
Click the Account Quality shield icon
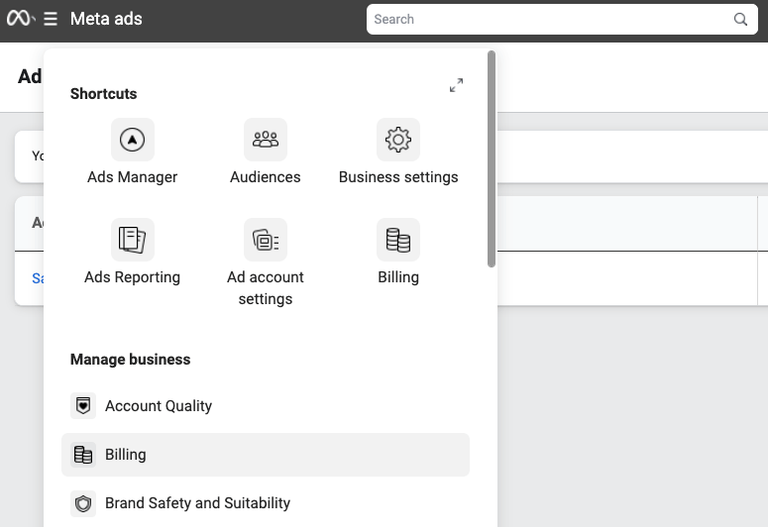tap(84, 406)
